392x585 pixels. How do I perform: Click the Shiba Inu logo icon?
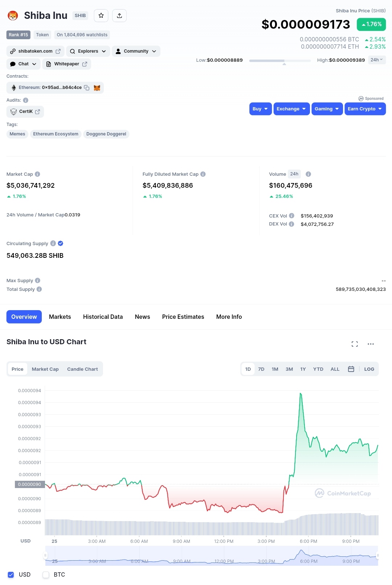(13, 16)
